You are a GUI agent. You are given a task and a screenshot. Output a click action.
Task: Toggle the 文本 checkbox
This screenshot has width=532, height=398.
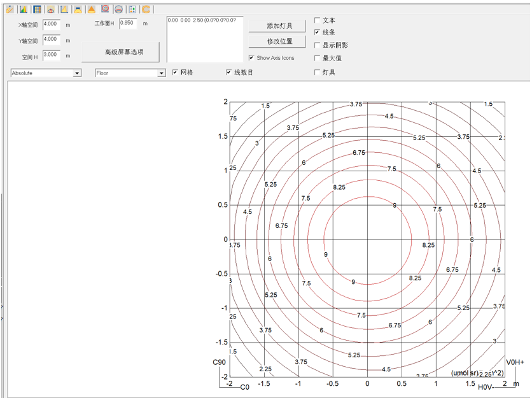[x=318, y=20]
